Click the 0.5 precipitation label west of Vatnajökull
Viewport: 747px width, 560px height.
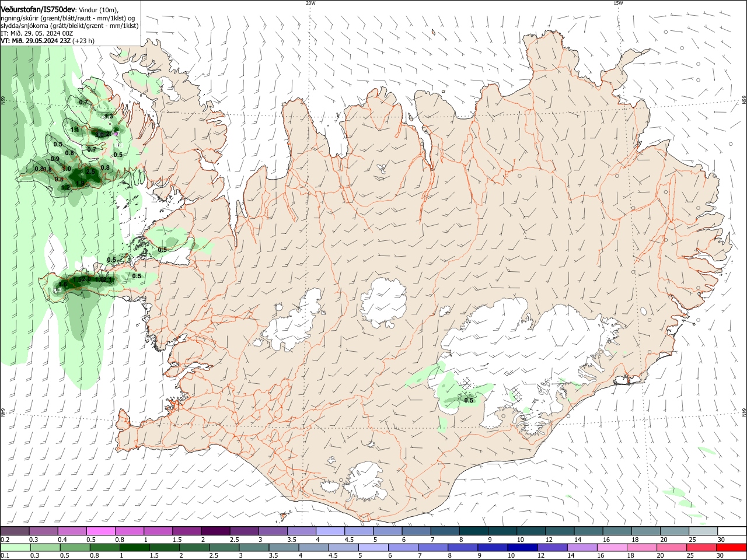coord(469,400)
